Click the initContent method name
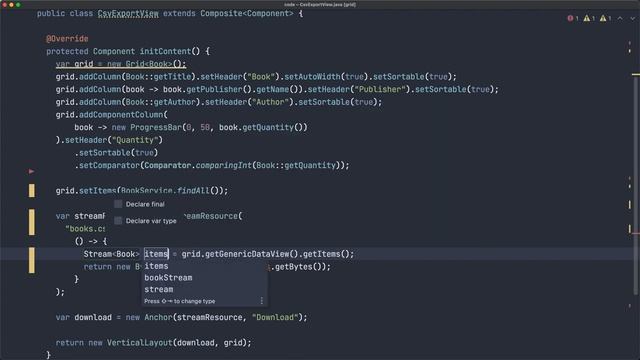This screenshot has width=640, height=360. point(165,51)
